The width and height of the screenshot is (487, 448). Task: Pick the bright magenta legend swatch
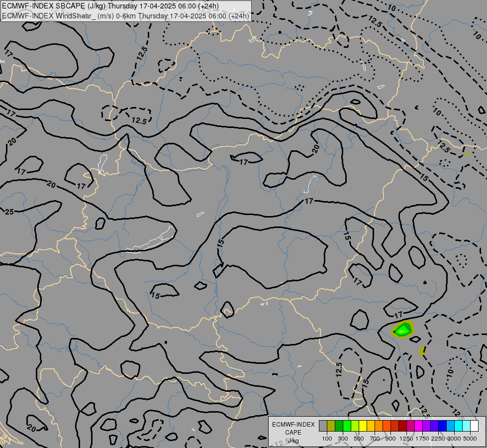(x=419, y=426)
